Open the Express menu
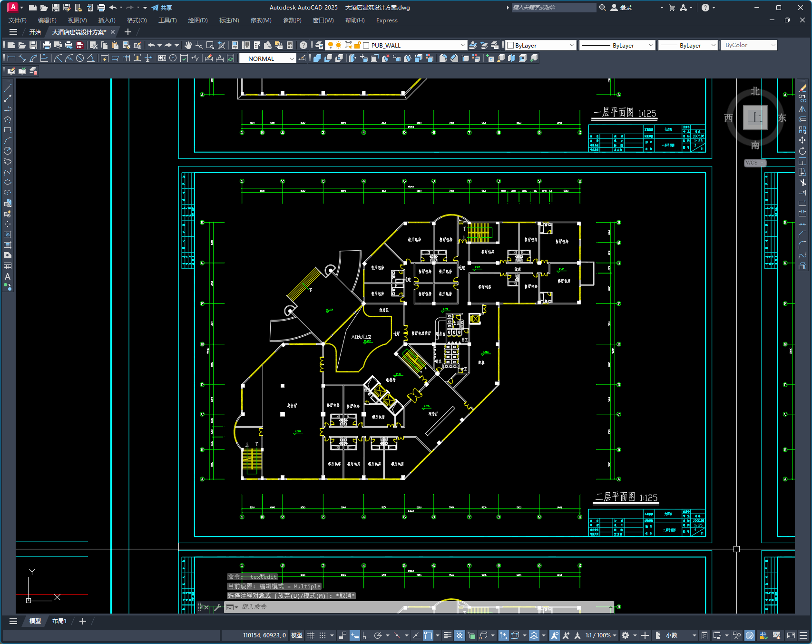The image size is (812, 644). point(387,20)
